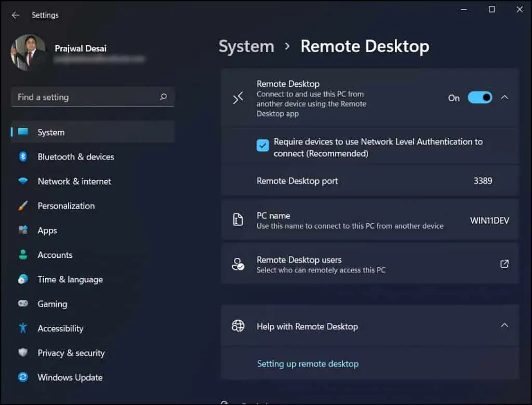Click the PC name document icon
Viewport: 532px width, 405px height.
tap(238, 219)
